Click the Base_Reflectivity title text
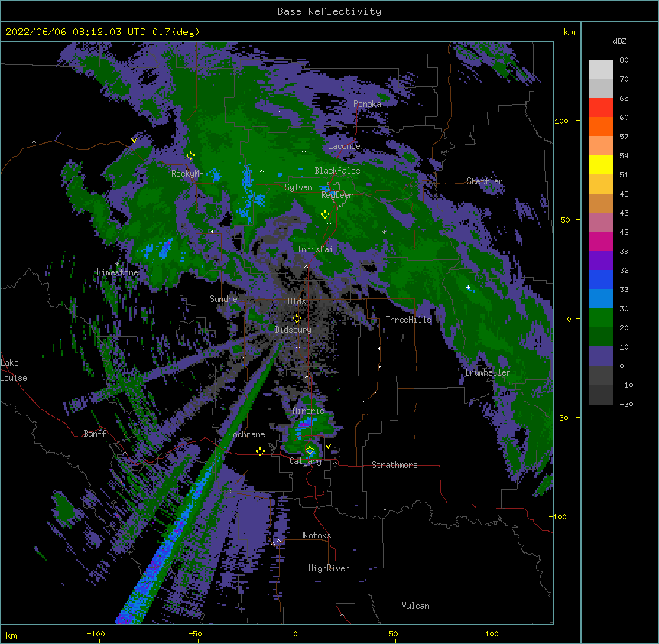 tap(329, 11)
